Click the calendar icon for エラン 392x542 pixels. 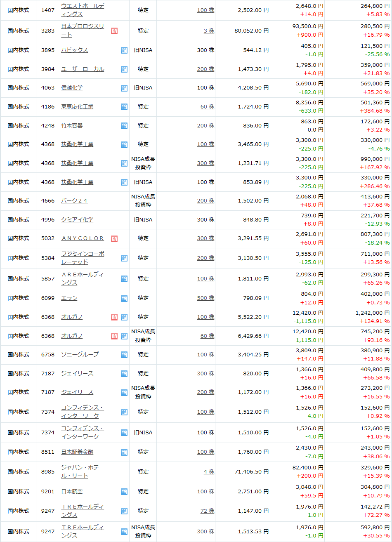click(x=124, y=298)
